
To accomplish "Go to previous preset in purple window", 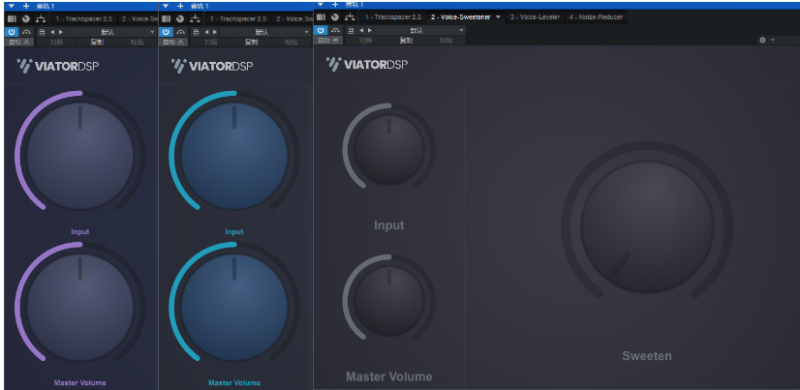I will [53, 32].
